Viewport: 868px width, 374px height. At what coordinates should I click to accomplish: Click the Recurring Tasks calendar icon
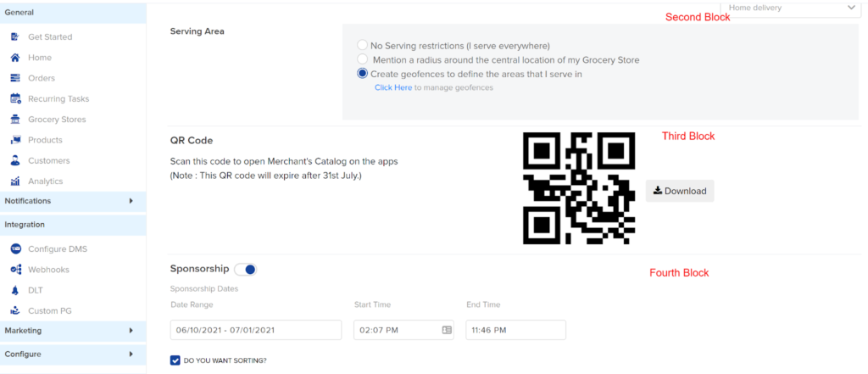click(x=15, y=98)
